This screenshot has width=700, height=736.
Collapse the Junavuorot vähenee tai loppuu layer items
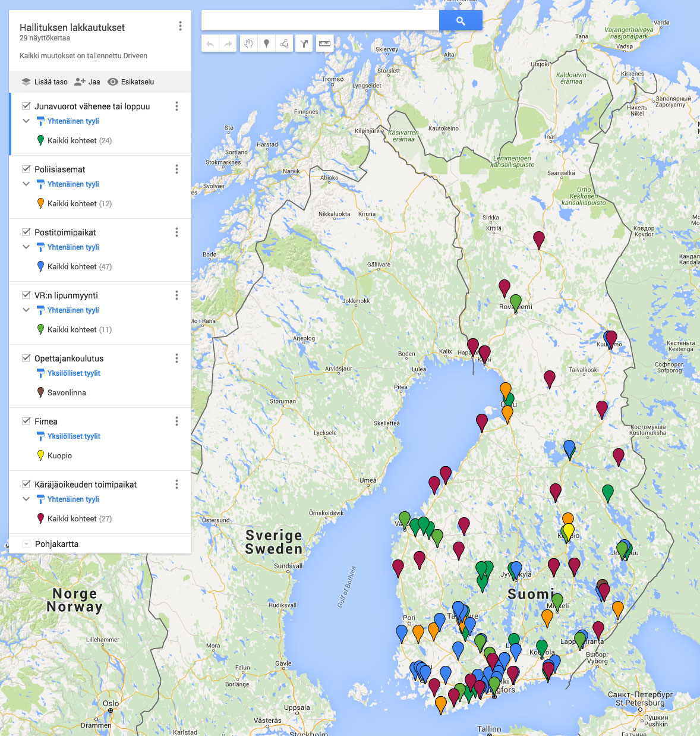pos(26,121)
